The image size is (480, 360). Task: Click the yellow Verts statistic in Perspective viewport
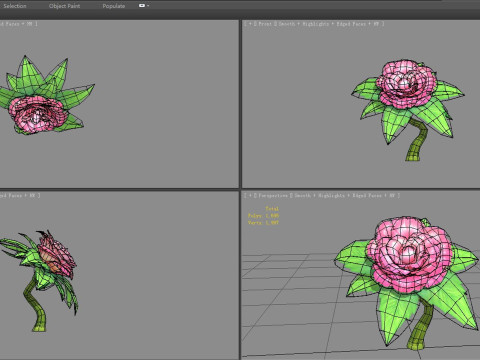coord(263,222)
